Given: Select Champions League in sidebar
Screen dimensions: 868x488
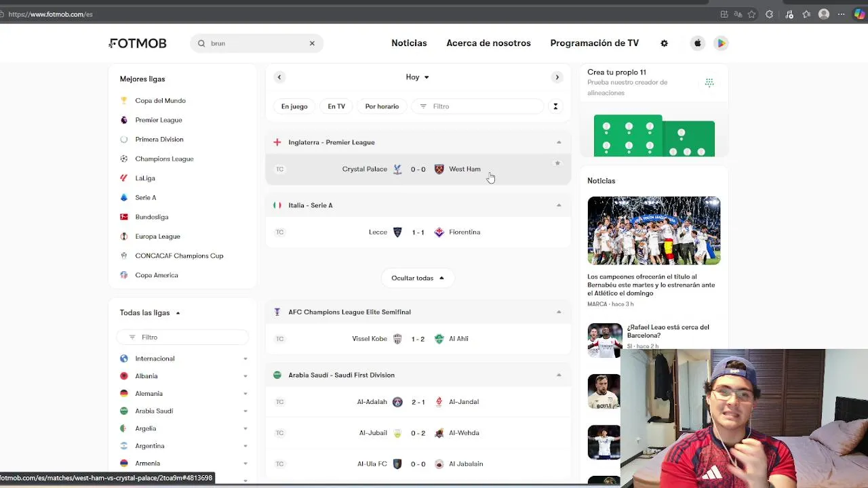Looking at the screenshot, I should click(x=164, y=159).
